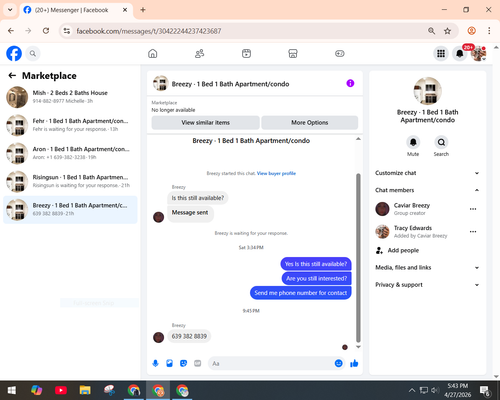
Task: Select the Messenger | Facebook browser tab
Action: (76, 10)
